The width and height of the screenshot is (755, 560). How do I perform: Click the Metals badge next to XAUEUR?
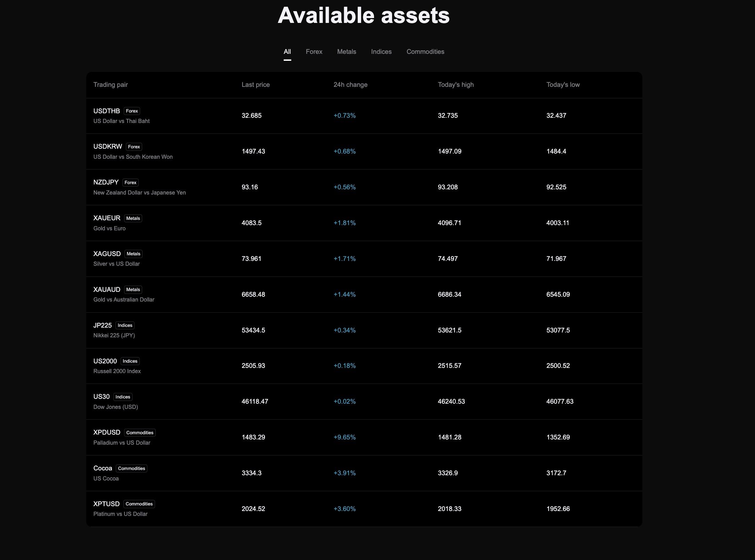tap(133, 218)
